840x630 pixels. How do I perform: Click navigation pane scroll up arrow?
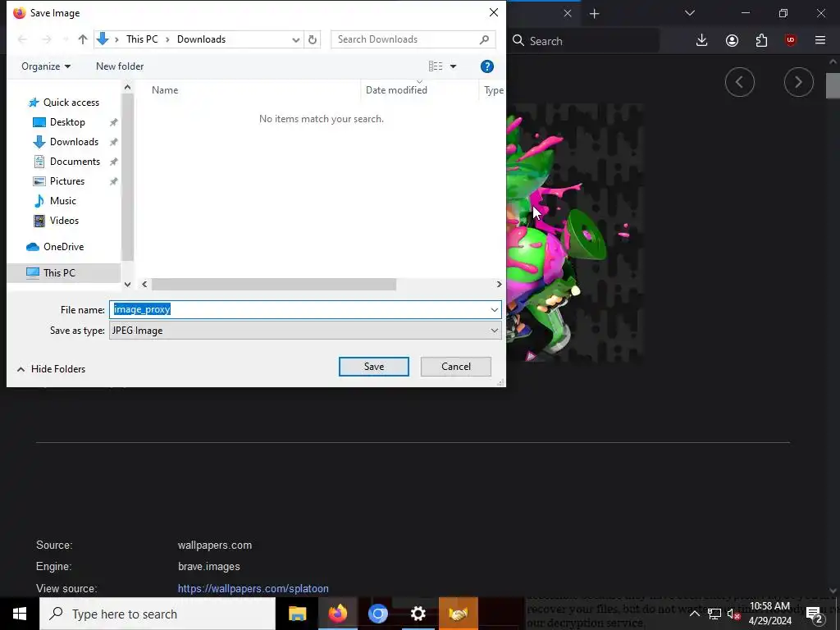pos(127,87)
